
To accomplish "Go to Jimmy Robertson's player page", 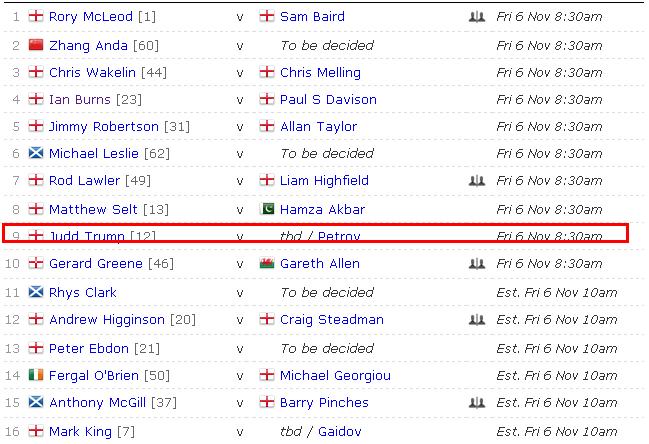I will point(104,127).
